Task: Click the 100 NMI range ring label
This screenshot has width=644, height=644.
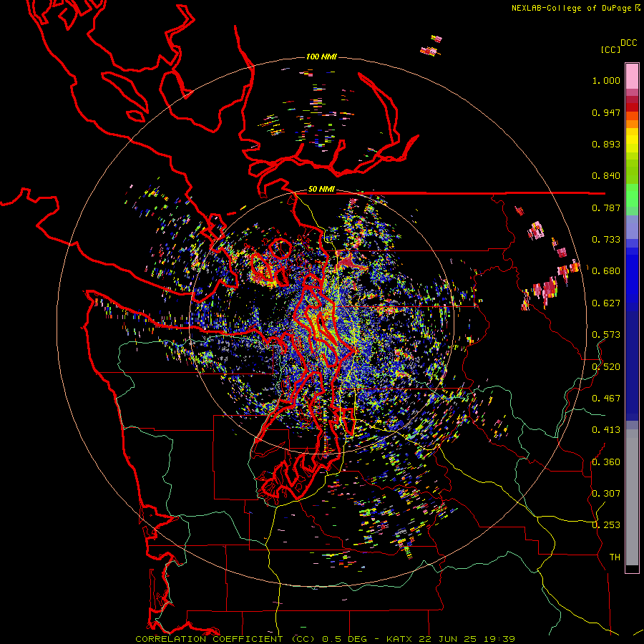Action: point(321,57)
